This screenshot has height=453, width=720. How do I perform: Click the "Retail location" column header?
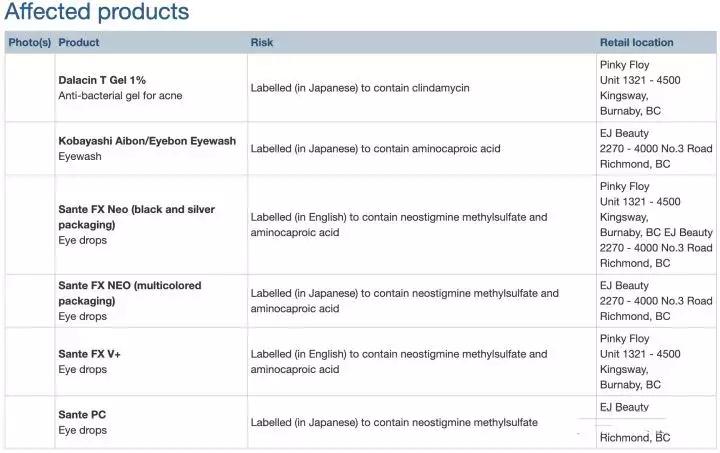636,43
